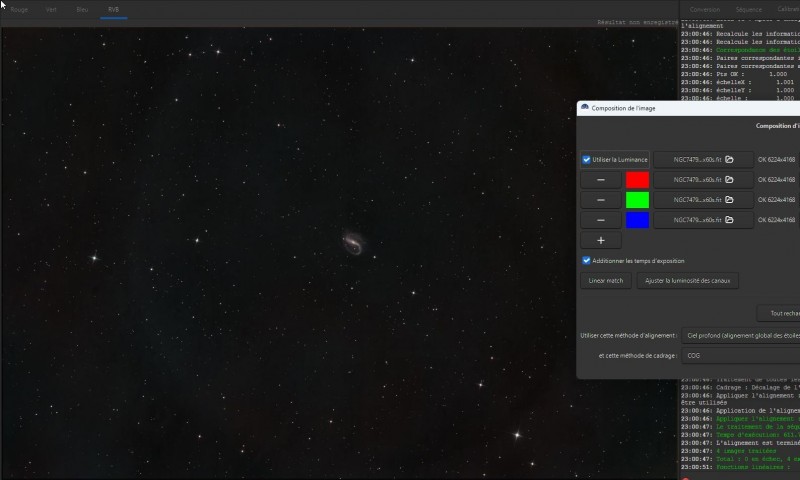Switch to the Vert channel tab
Image resolution: width=800 pixels, height=480 pixels.
[51, 10]
